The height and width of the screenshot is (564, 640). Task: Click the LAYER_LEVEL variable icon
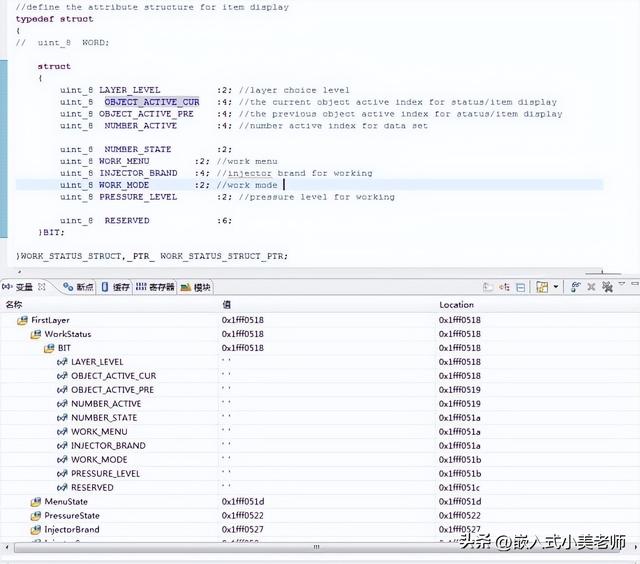click(x=62, y=362)
